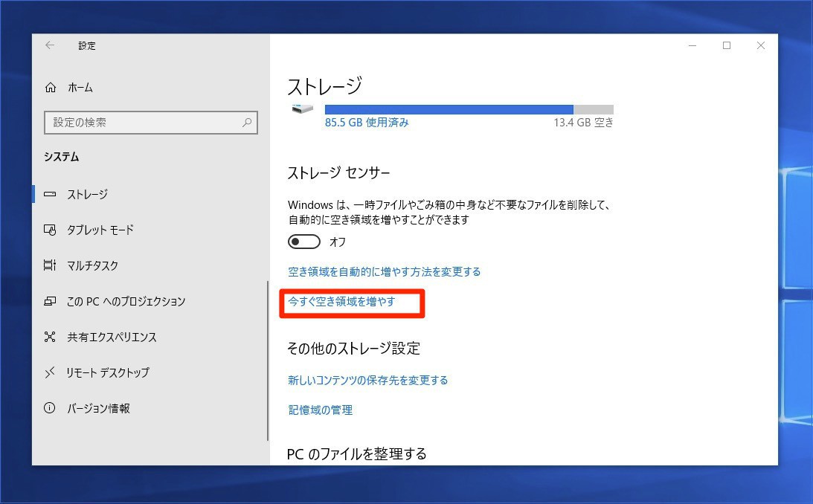Click the PC のファイルを整理する heading
The width and height of the screenshot is (813, 504).
[x=357, y=454]
